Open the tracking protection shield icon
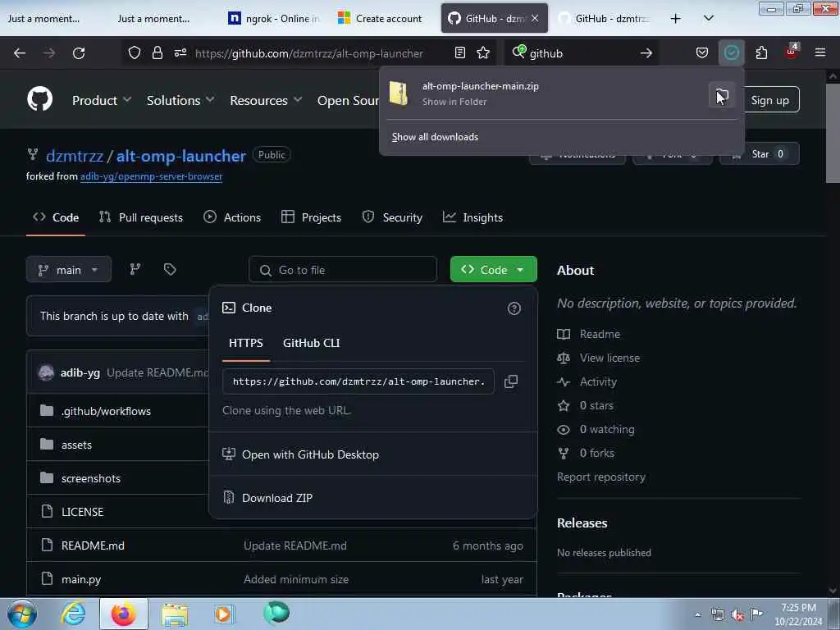 click(x=135, y=52)
